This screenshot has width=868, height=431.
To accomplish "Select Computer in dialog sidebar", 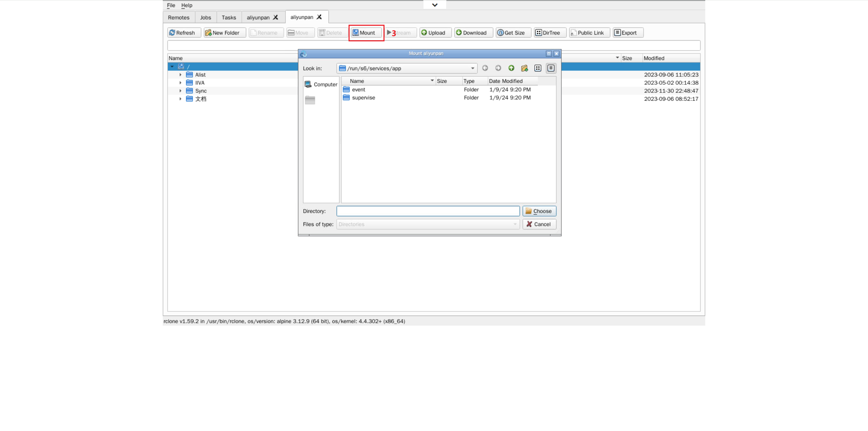I will tap(321, 84).
